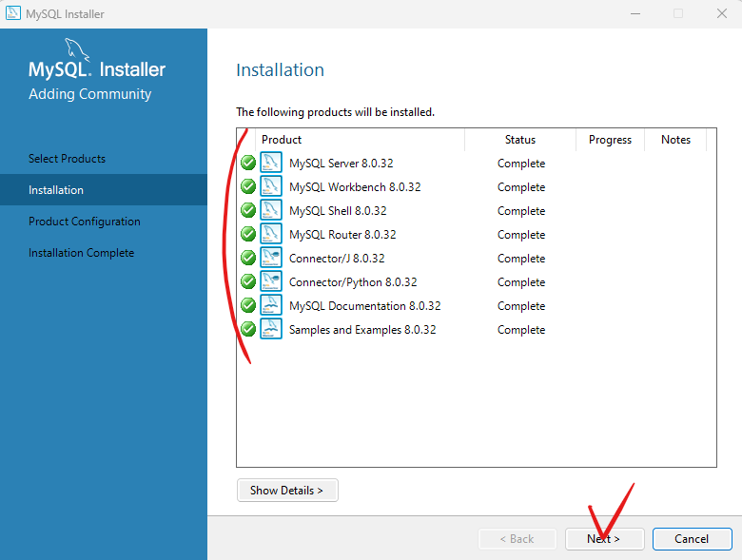Screen dimensions: 742x560
Task: Click green checkmark beside MySQL Workbench 8.0.32
Action: coord(248,186)
